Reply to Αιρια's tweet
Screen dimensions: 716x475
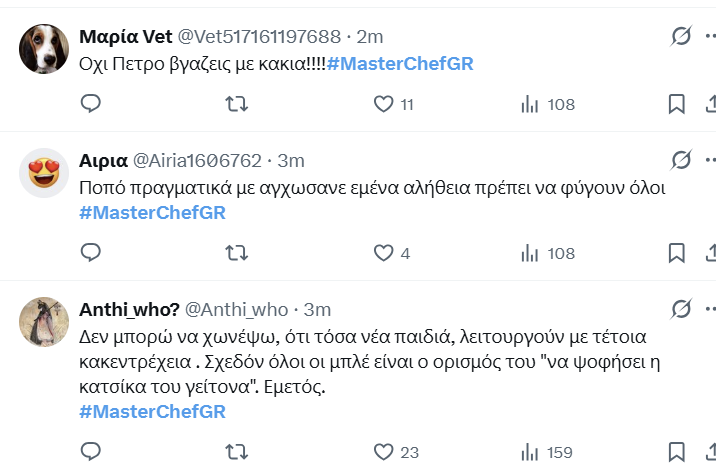click(91, 254)
